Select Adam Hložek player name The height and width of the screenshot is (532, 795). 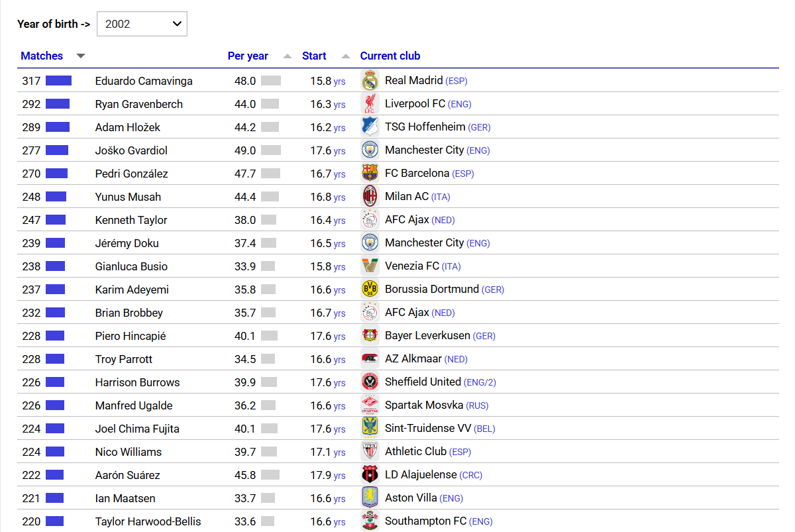pyautogui.click(x=127, y=127)
